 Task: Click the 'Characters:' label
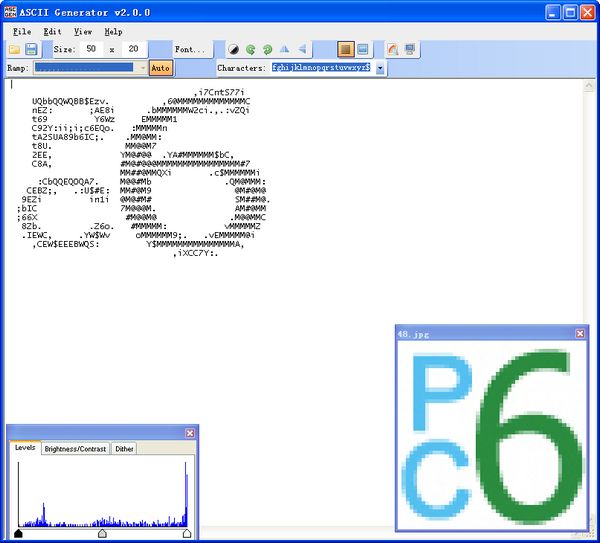[x=241, y=68]
